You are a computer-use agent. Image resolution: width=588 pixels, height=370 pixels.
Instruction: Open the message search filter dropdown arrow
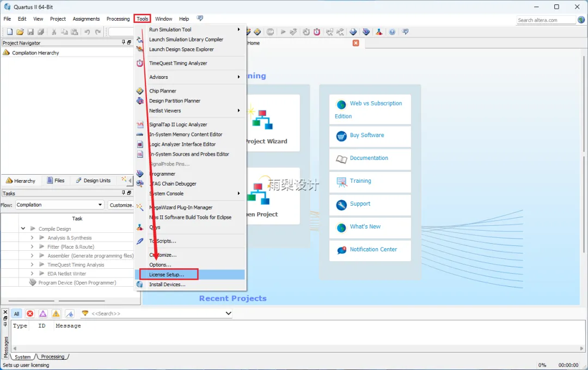coord(228,313)
